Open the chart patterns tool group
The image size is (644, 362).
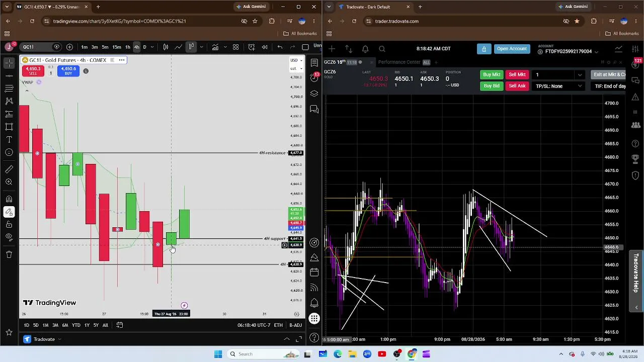(9, 101)
